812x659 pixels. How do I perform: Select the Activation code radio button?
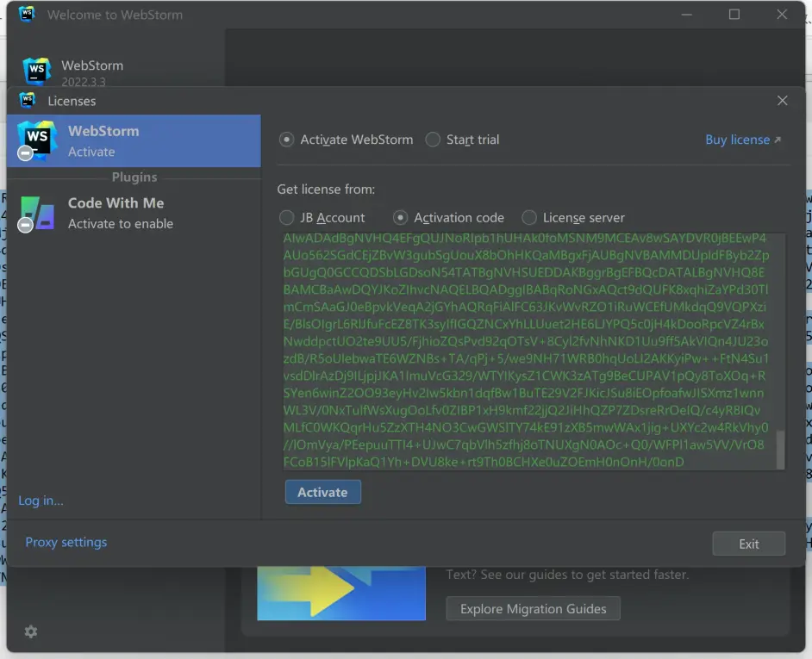click(x=400, y=217)
